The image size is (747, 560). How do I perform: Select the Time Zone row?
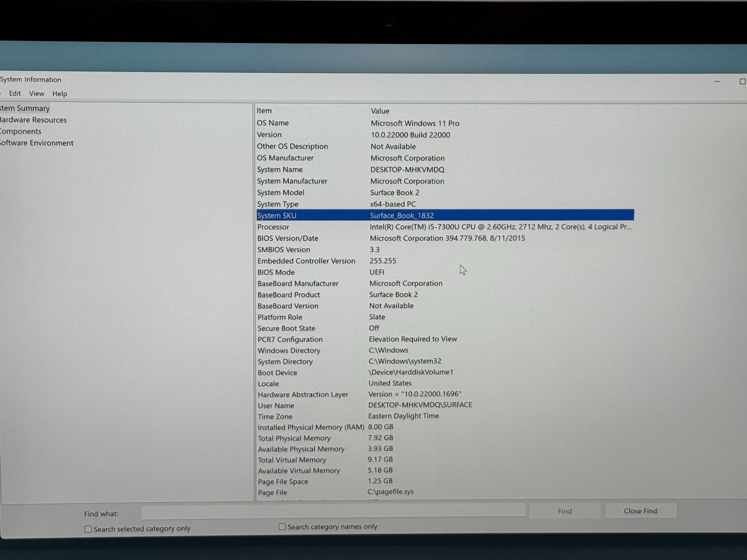pyautogui.click(x=445, y=416)
